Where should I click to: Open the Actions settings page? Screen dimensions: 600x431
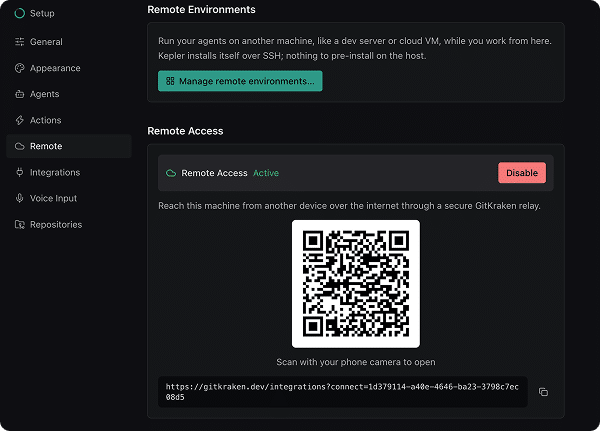click(68, 120)
